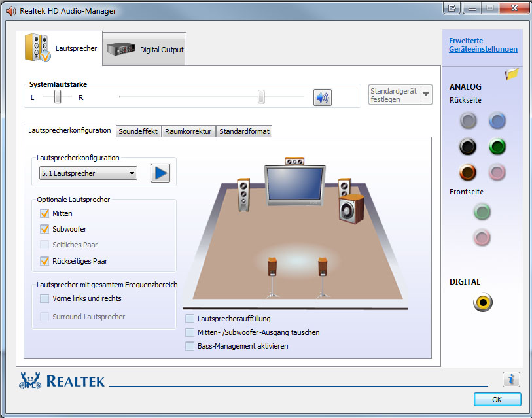Open the Raumkorrektur tab
Viewport: 532px width, 418px height.
click(188, 131)
